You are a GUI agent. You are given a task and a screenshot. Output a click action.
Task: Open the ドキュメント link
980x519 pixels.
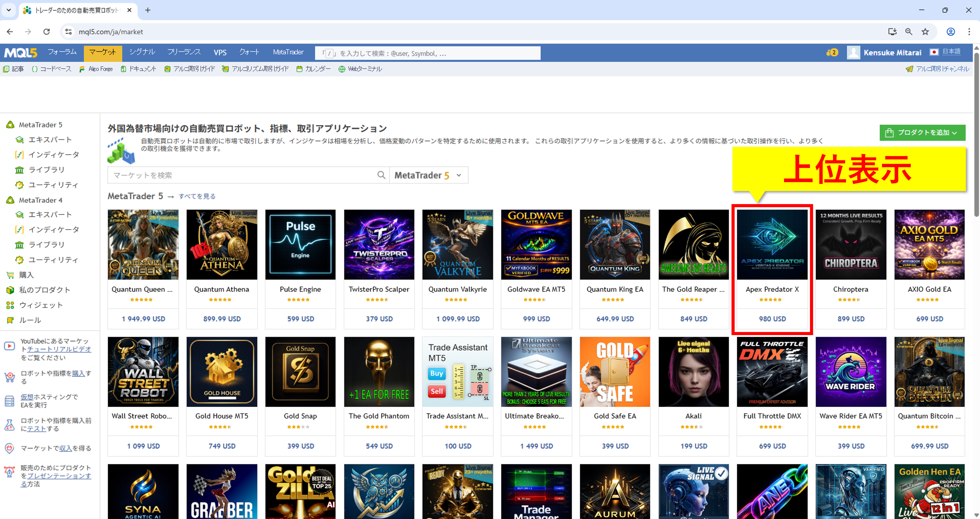tap(143, 69)
